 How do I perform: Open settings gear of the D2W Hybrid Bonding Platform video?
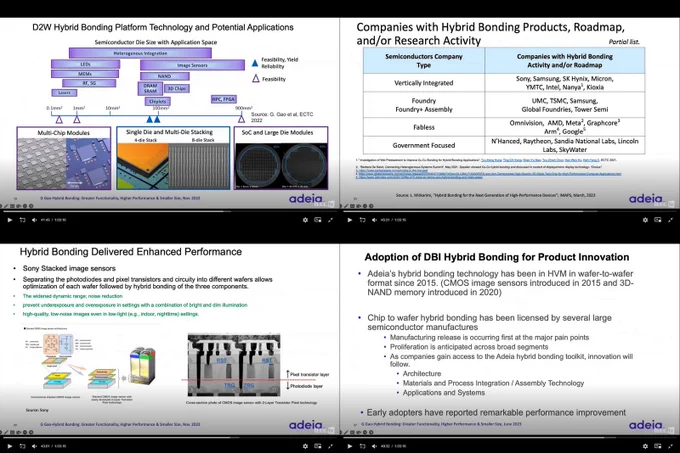click(x=305, y=220)
